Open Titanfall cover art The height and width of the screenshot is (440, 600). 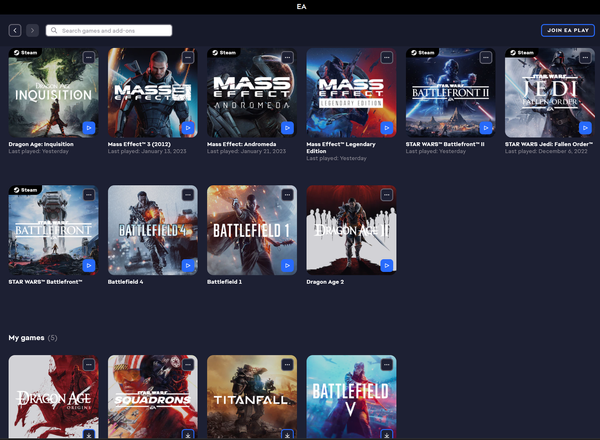coord(252,397)
